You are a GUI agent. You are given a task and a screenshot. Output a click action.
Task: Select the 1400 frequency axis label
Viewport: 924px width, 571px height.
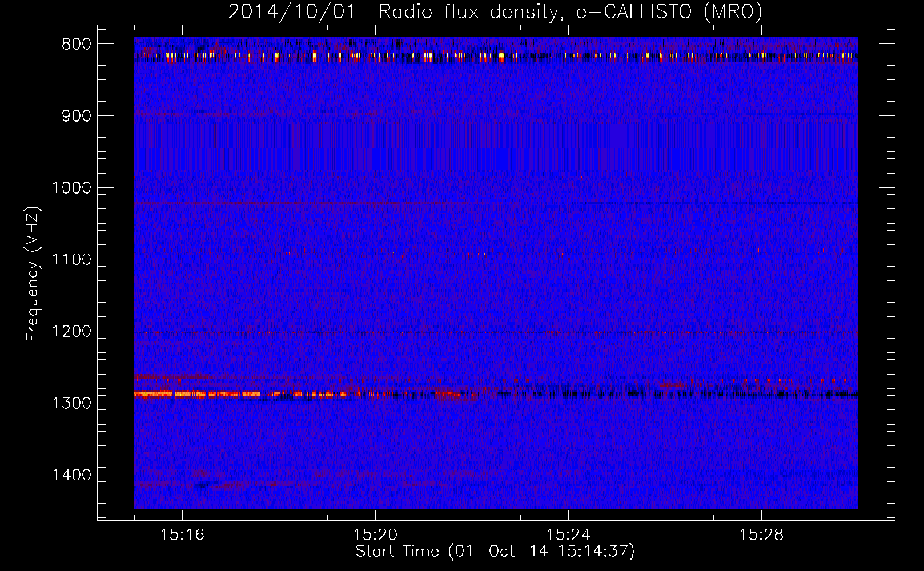(71, 475)
